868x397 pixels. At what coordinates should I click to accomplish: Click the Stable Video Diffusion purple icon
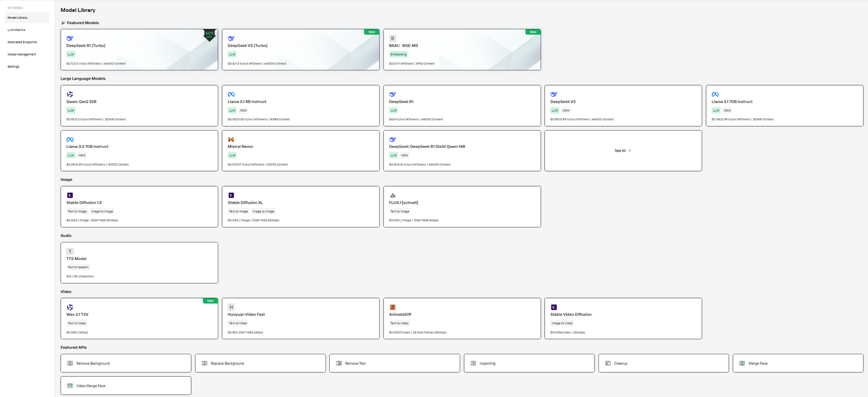pyautogui.click(x=554, y=307)
